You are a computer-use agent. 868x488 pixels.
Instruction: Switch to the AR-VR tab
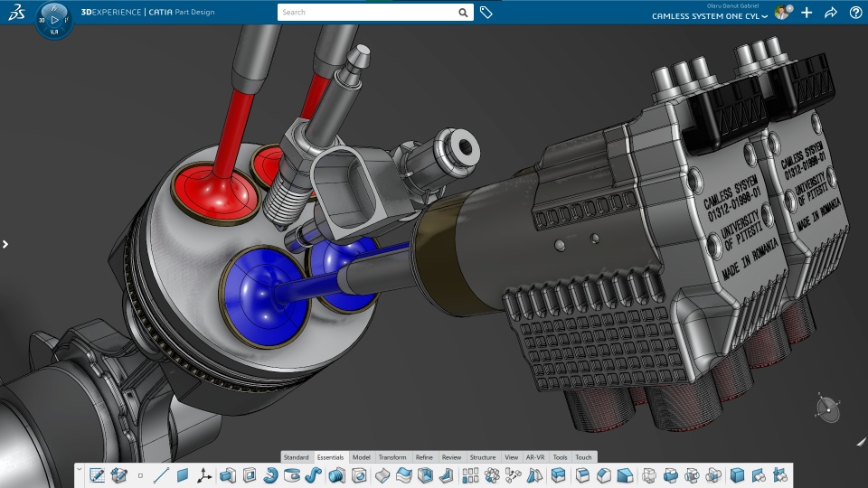(535, 457)
